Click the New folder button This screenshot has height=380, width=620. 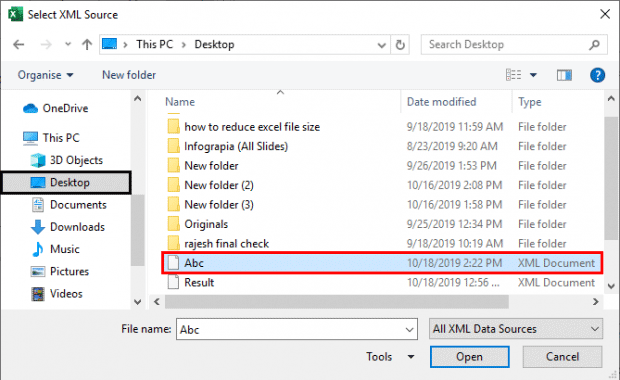pyautogui.click(x=129, y=75)
